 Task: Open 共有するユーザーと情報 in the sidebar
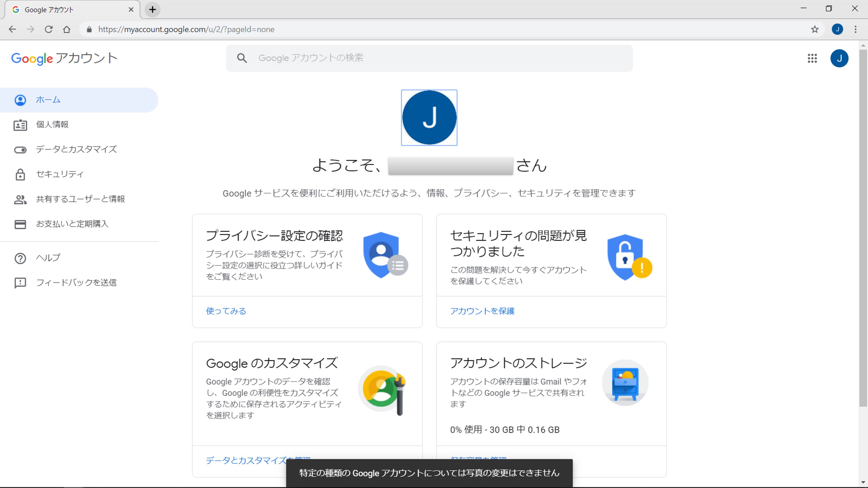(x=79, y=199)
